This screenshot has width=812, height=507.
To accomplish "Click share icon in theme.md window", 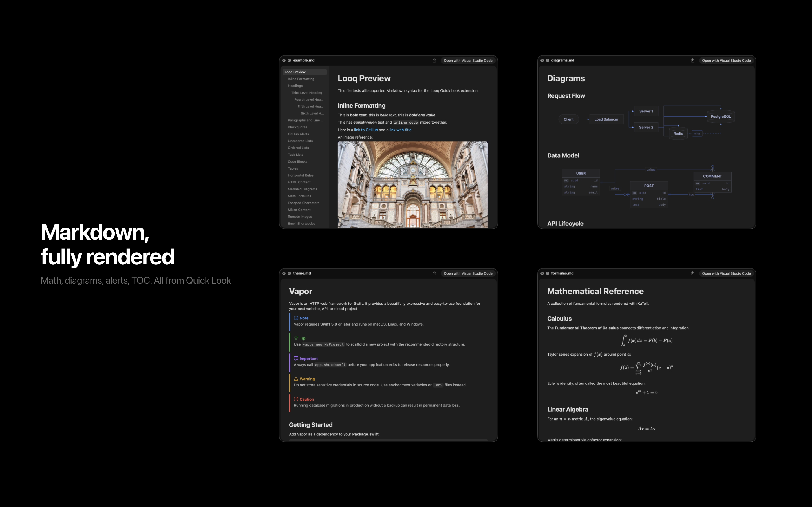I will [434, 273].
